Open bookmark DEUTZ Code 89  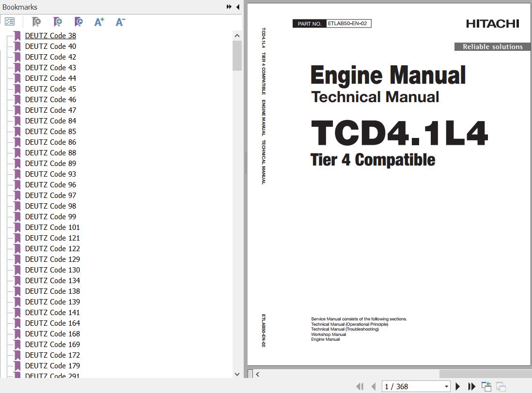[50, 163]
